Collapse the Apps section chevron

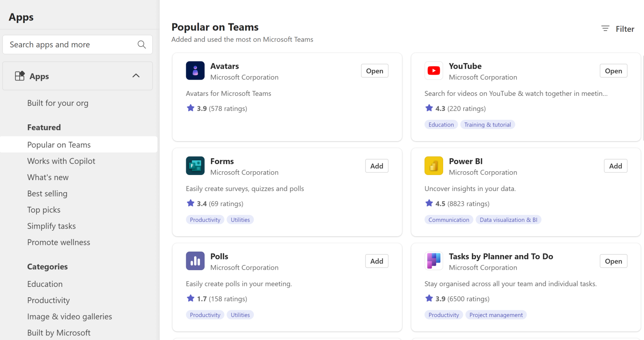pos(136,76)
